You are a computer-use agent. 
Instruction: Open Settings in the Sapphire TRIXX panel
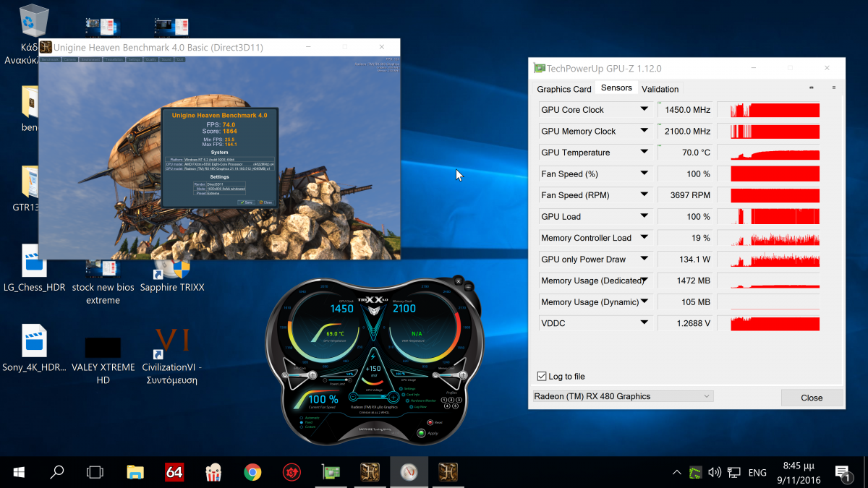click(409, 388)
